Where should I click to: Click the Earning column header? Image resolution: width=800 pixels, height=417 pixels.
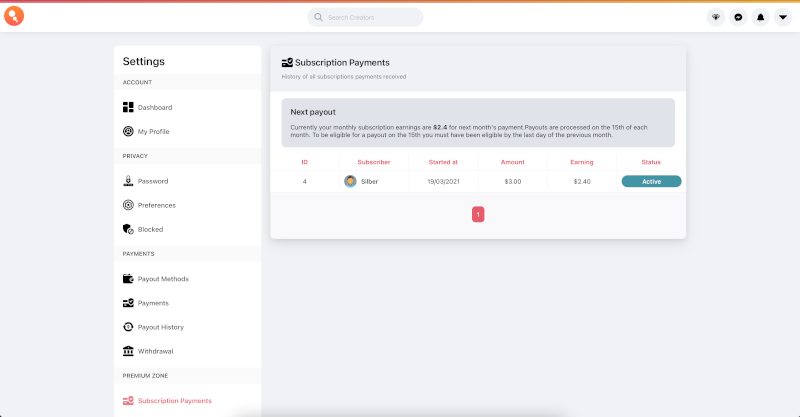tap(582, 162)
